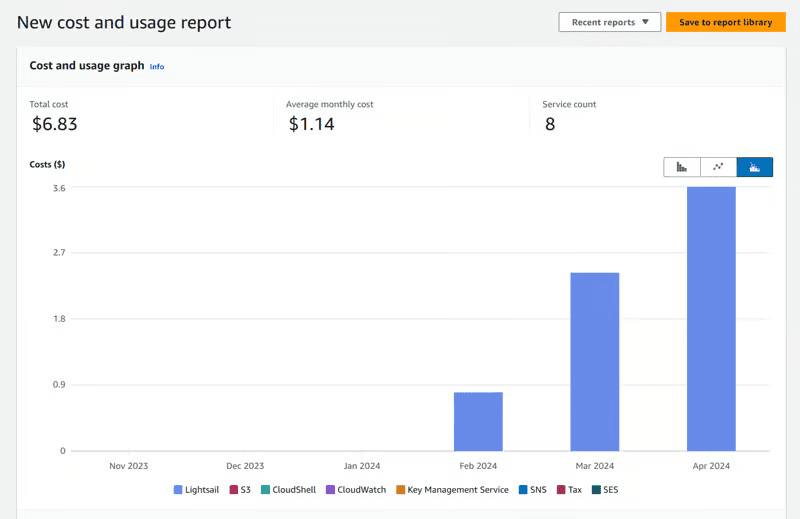The width and height of the screenshot is (800, 519).
Task: Click the Apr 2024 Lightsail bar
Action: [711, 319]
